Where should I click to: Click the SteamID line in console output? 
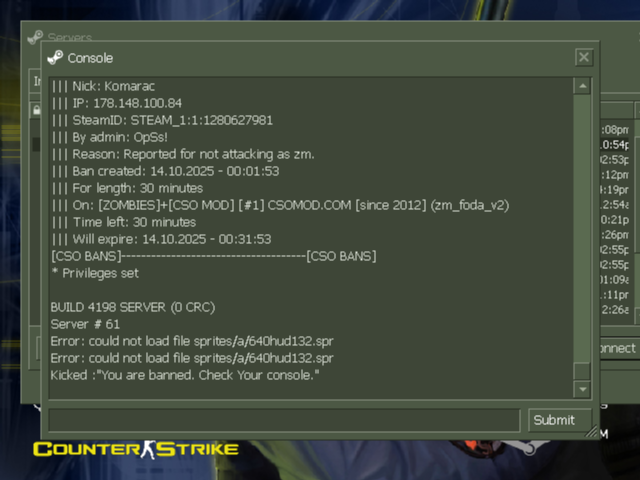[x=162, y=120]
